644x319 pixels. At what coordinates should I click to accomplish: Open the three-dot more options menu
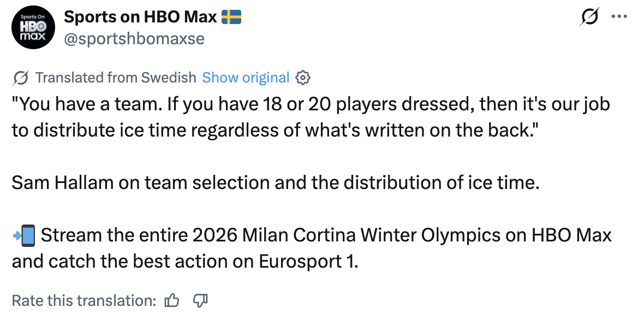[619, 16]
